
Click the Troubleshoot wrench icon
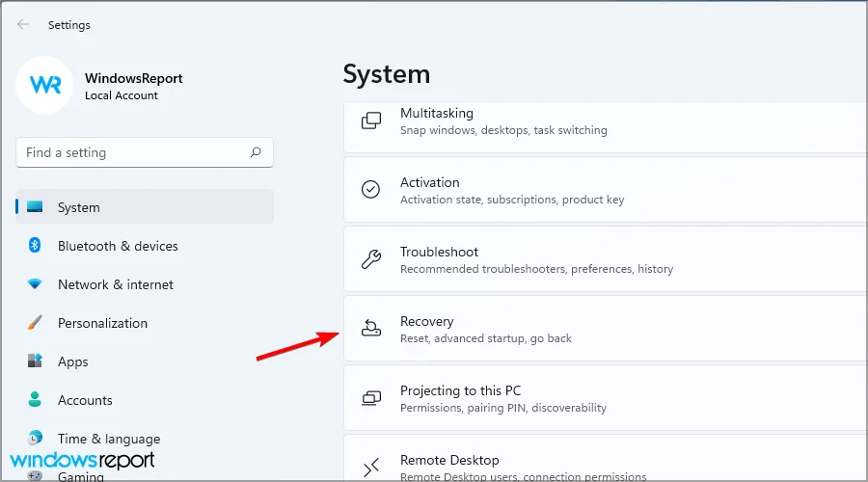pos(370,259)
